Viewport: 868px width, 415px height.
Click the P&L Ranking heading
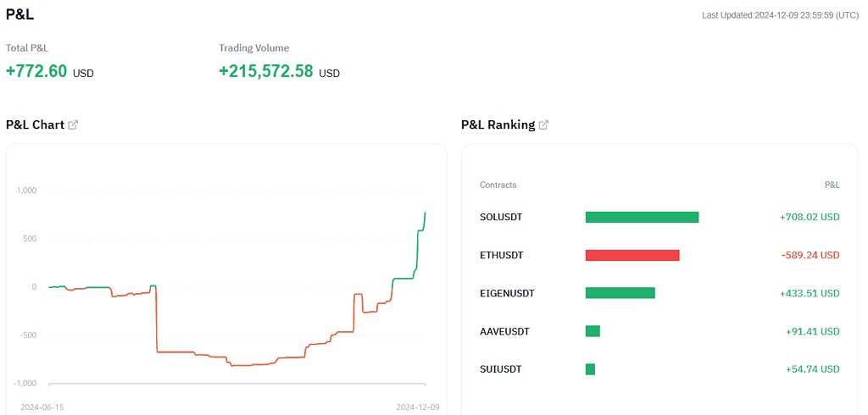pos(498,125)
